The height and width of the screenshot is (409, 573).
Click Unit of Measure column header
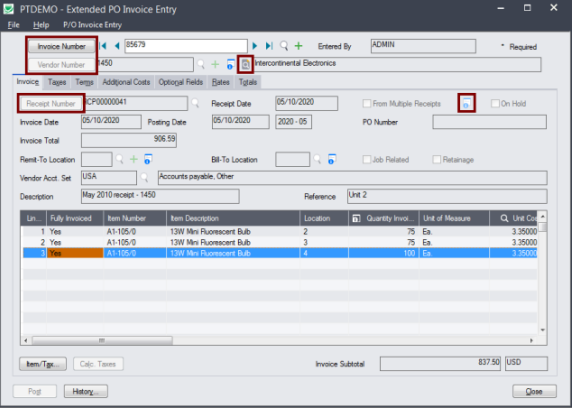(x=454, y=218)
